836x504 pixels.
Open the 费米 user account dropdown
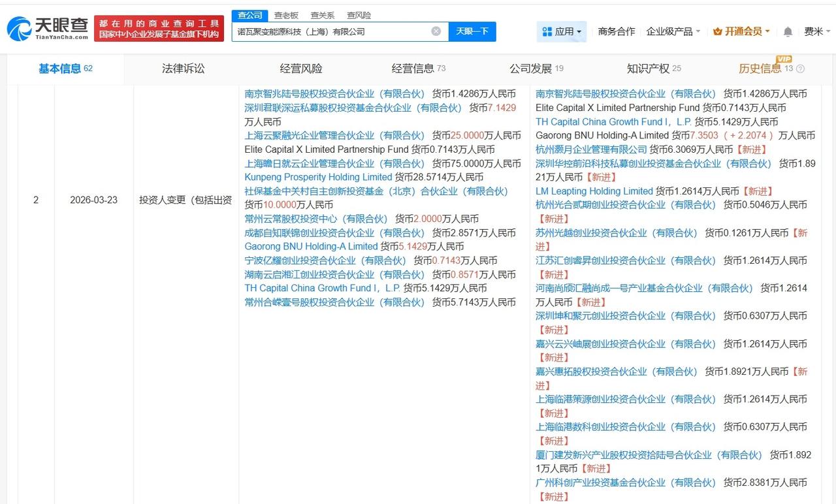point(815,31)
